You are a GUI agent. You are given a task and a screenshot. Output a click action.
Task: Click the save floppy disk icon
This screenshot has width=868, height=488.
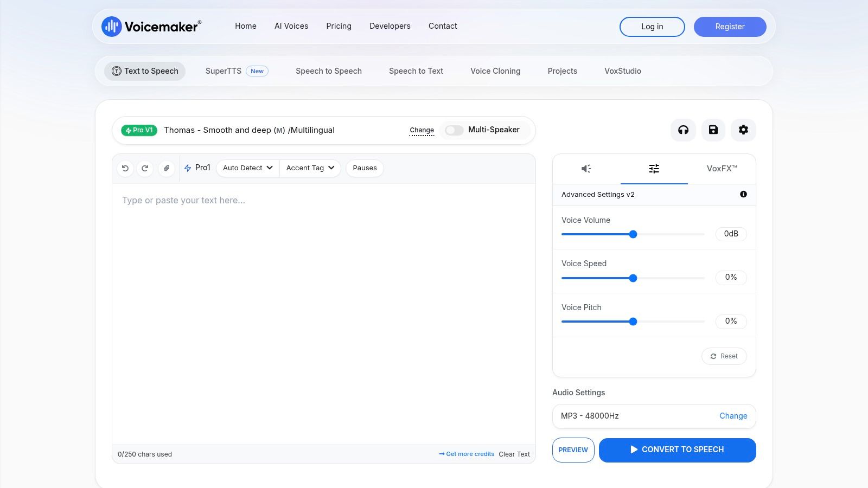click(x=713, y=130)
